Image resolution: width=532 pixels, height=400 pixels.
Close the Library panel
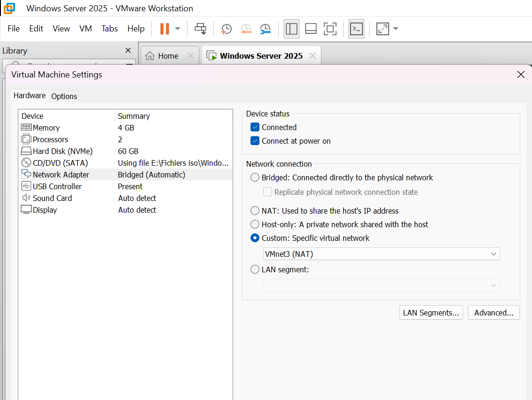128,50
